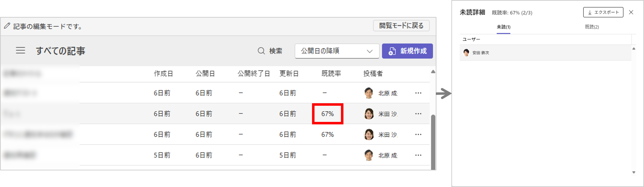Screen dimensions: 644x187
Task: Switch to the 既読(2) tab
Action: pos(592,27)
